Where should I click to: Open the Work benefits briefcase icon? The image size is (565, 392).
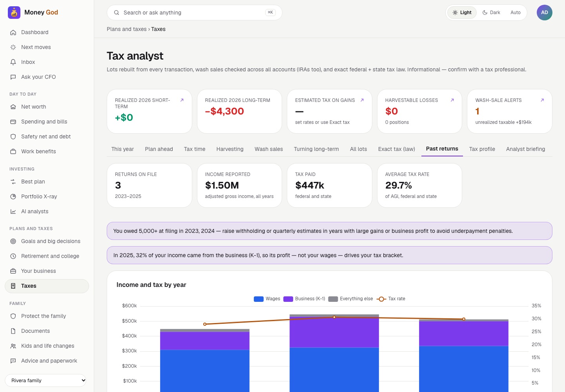click(13, 151)
